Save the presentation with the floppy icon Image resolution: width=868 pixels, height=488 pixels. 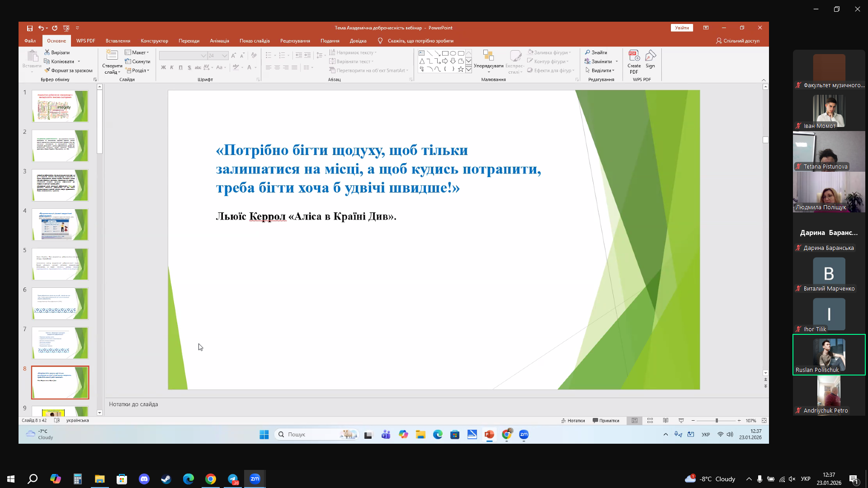pos(30,28)
